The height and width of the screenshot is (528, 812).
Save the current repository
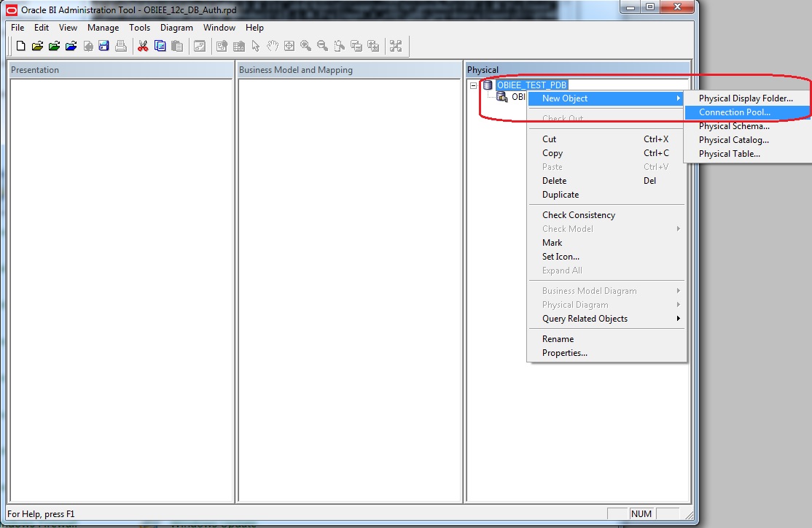click(x=104, y=45)
